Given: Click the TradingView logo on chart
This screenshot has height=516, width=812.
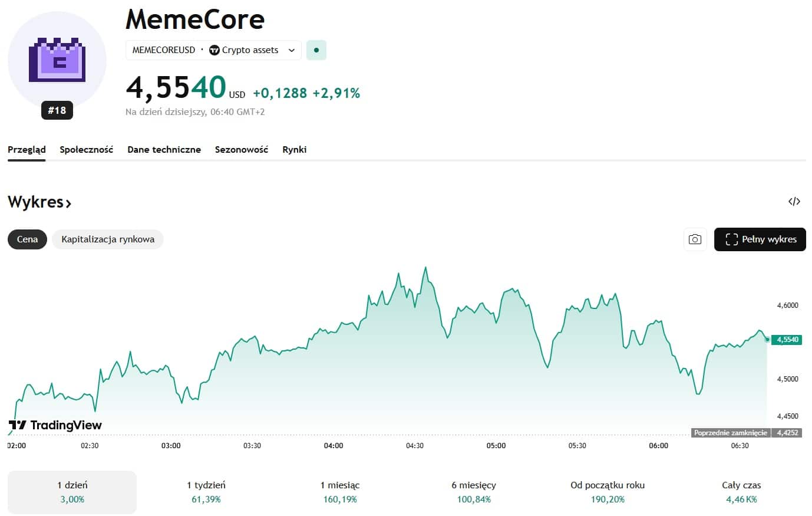Looking at the screenshot, I should 55,425.
